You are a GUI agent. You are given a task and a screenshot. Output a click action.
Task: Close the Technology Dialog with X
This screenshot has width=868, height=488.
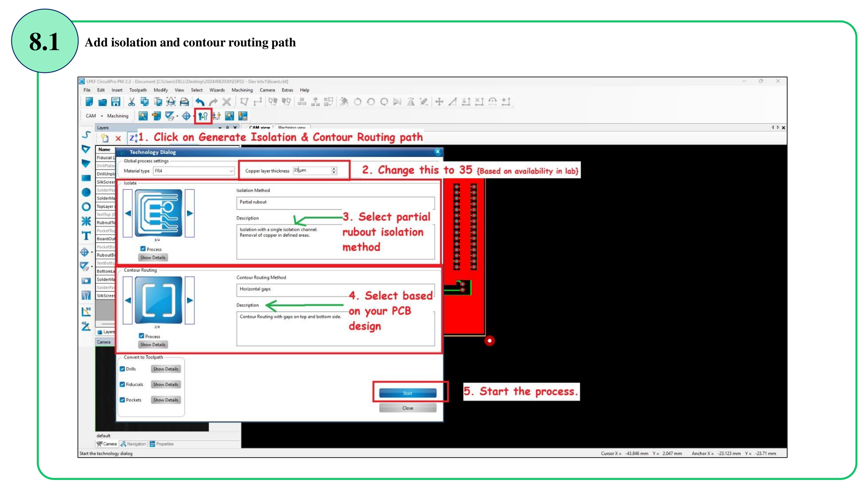click(437, 152)
